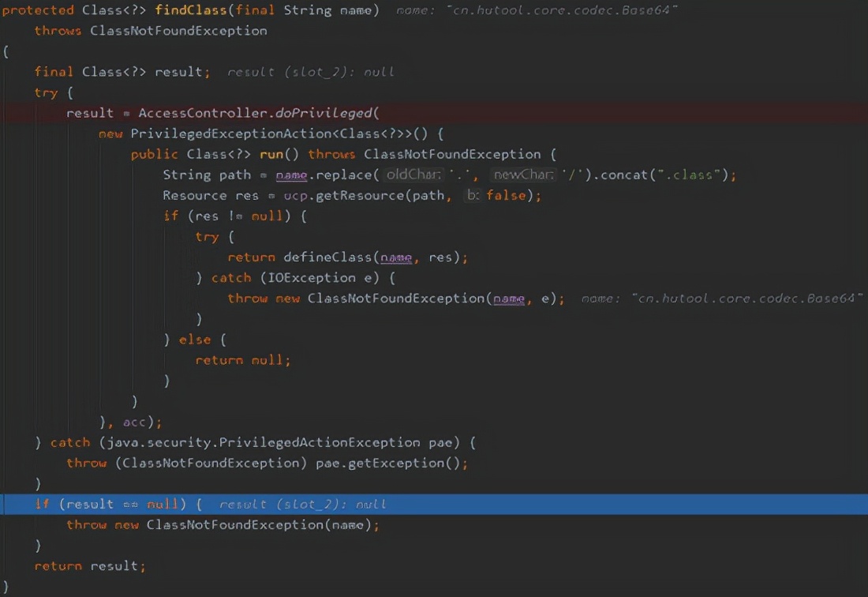Click the 'throw new ClassNotFoundException(name);' statement
The image size is (868, 597).
[223, 524]
